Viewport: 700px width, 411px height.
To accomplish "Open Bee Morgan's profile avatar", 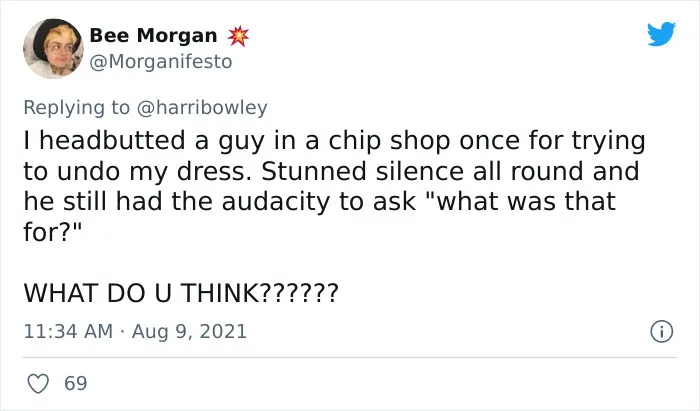I will click(53, 49).
